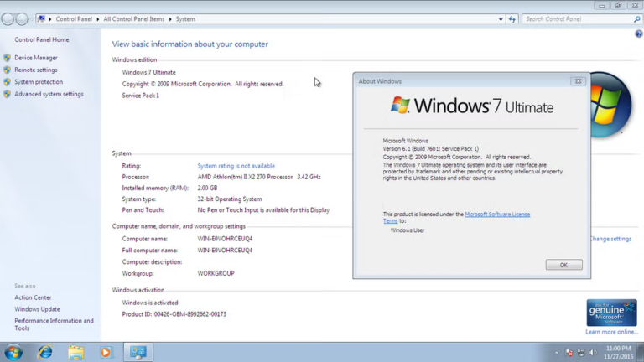The width and height of the screenshot is (644, 362).
Task: Open the Windows Start menu
Action: tap(13, 352)
